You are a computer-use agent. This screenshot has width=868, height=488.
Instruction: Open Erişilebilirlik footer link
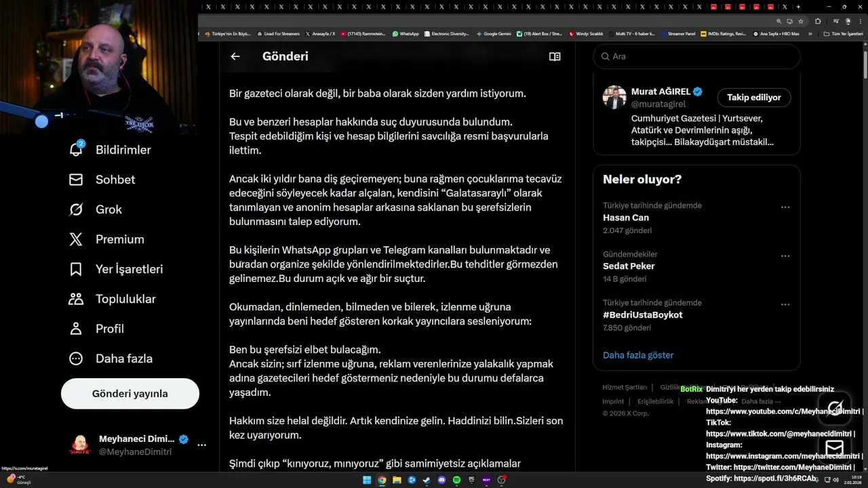tap(656, 401)
